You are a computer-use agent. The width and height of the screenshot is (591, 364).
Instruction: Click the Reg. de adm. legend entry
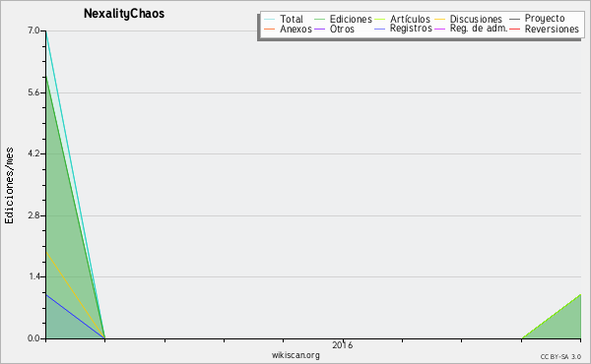click(479, 29)
